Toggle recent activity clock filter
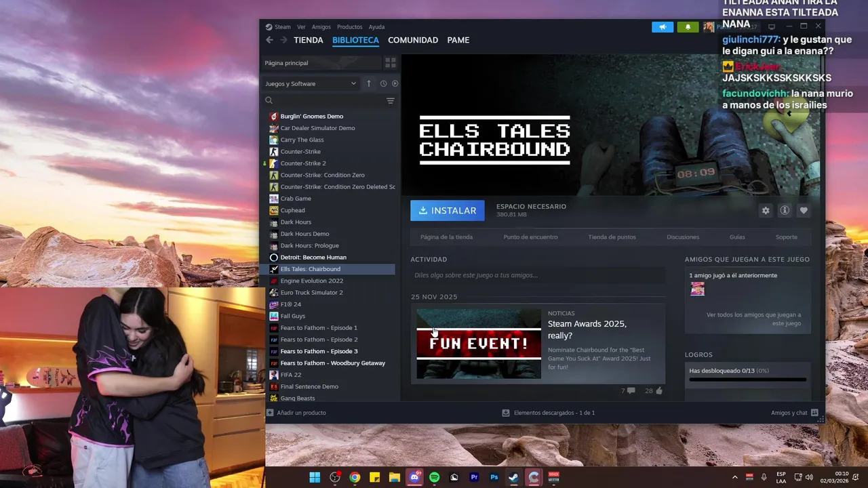This screenshot has width=868, height=488. 383,83
